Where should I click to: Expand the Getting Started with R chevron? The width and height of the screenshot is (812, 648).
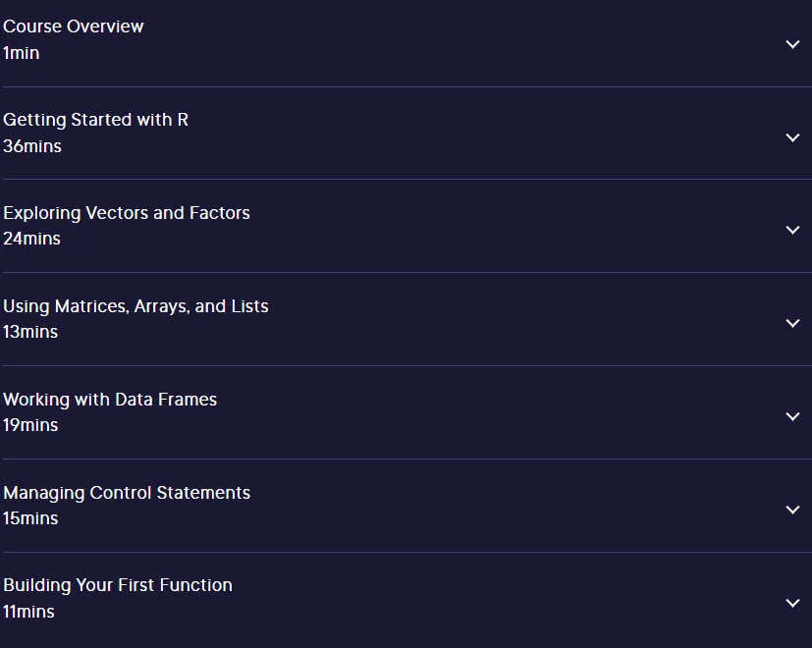pyautogui.click(x=792, y=137)
